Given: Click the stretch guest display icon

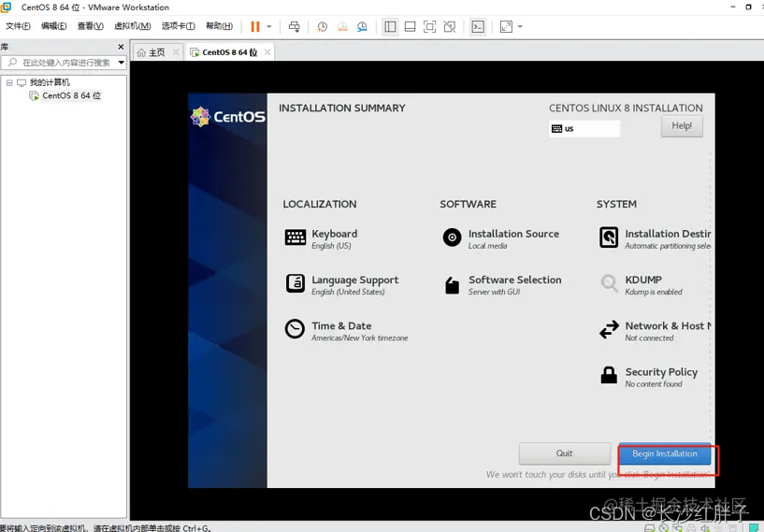Looking at the screenshot, I should click(506, 27).
